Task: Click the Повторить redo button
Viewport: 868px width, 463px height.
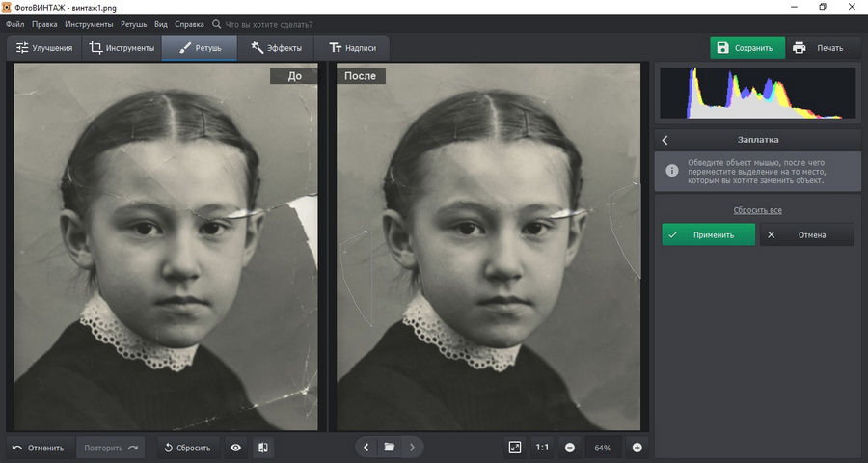Action: point(110,448)
